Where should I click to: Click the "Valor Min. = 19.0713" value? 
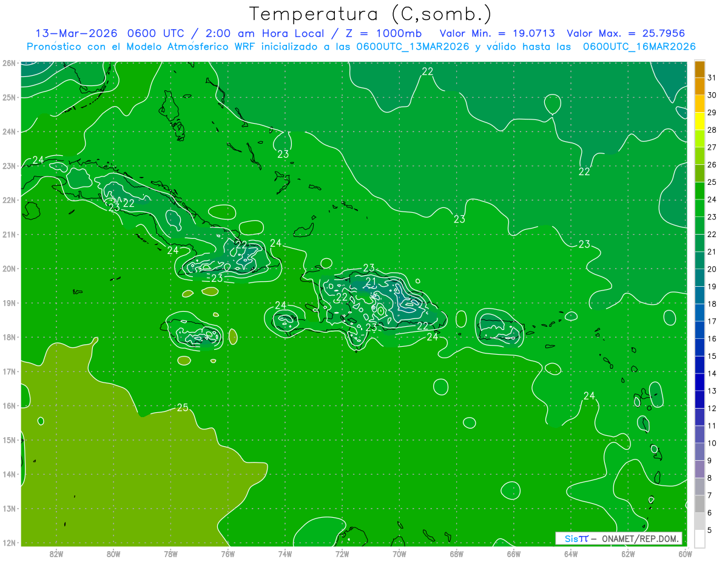[x=499, y=33]
